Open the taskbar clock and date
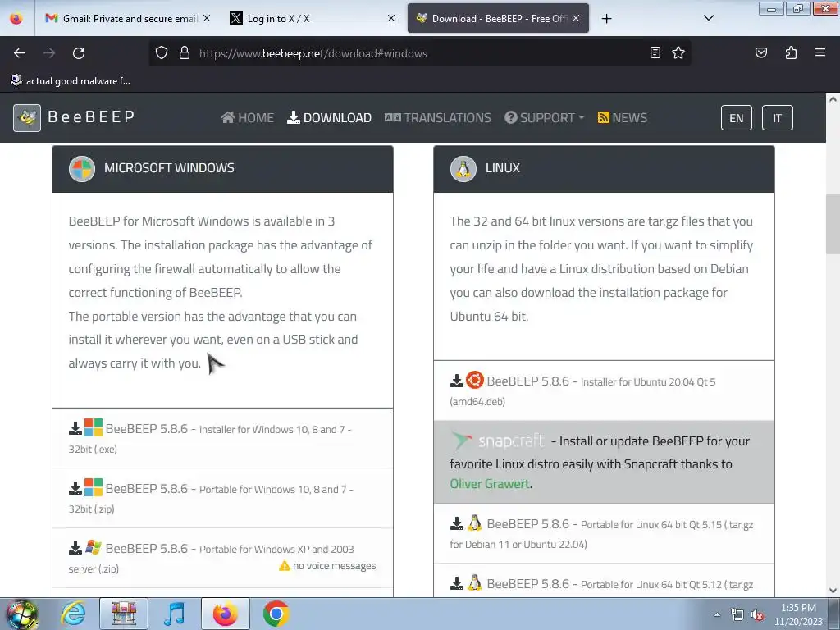The image size is (840, 630). [798, 614]
